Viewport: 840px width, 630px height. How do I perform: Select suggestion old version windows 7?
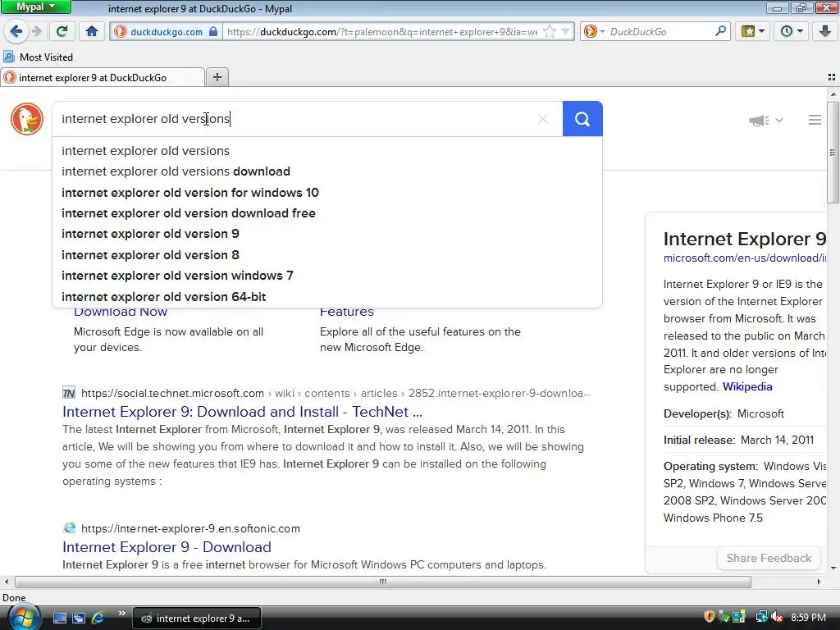tap(326, 276)
